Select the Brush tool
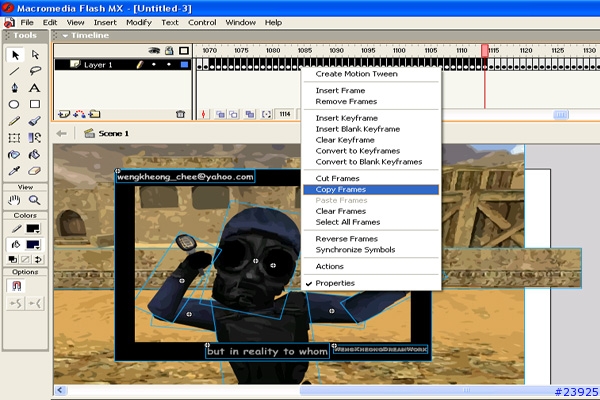600x400 pixels. (35, 121)
